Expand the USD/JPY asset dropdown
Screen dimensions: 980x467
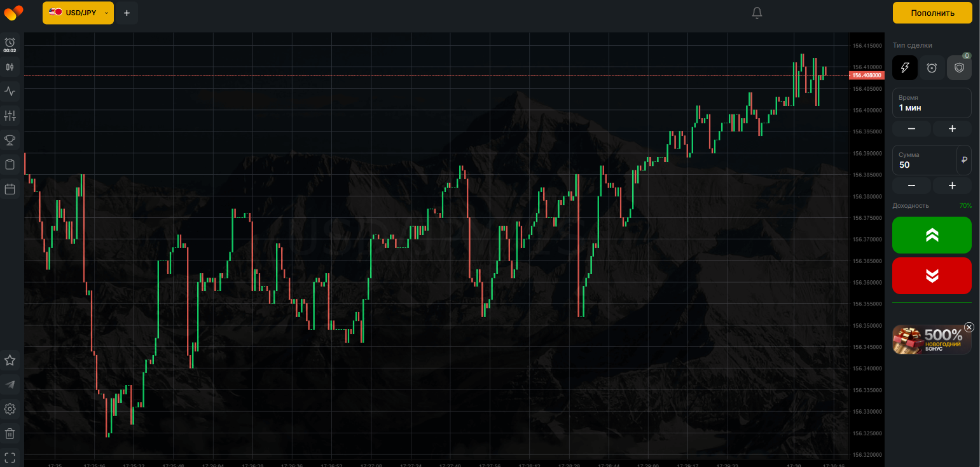[x=78, y=13]
